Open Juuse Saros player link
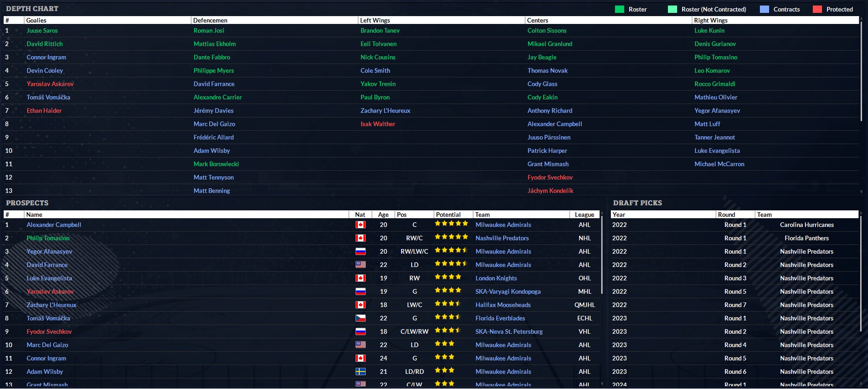The height and width of the screenshot is (389, 868). tap(42, 31)
